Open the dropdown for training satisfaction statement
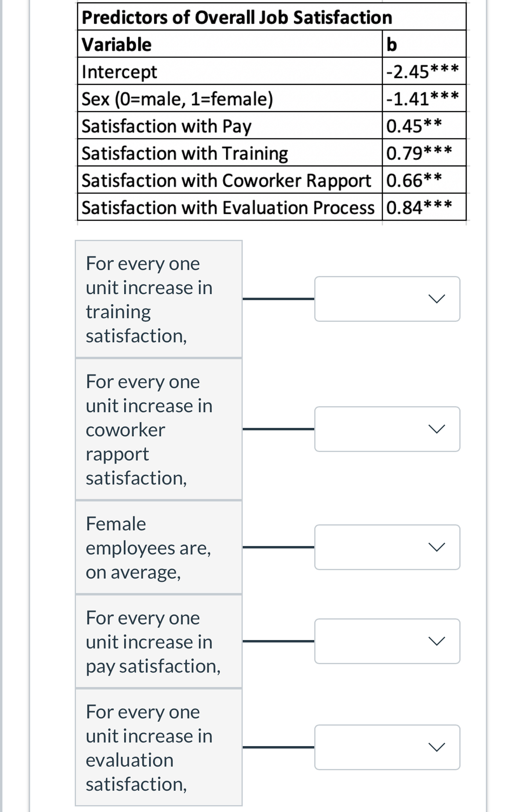516x812 pixels. click(x=387, y=299)
